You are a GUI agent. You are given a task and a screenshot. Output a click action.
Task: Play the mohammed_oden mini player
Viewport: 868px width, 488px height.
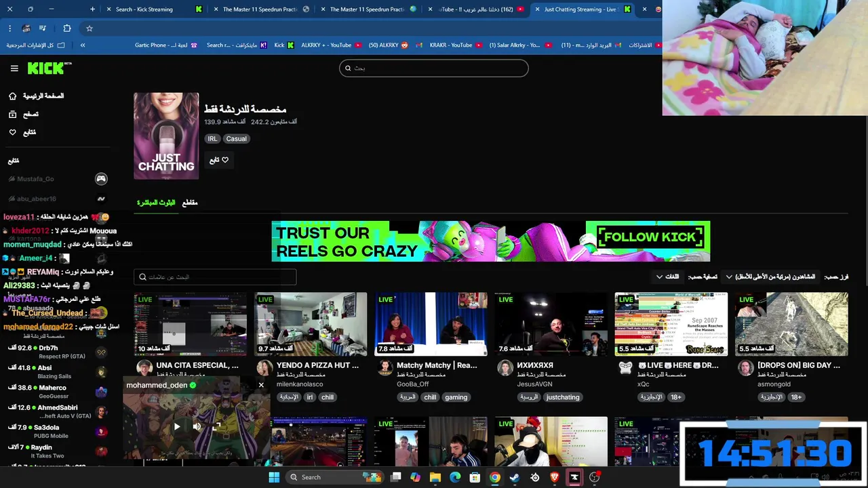pos(177,426)
